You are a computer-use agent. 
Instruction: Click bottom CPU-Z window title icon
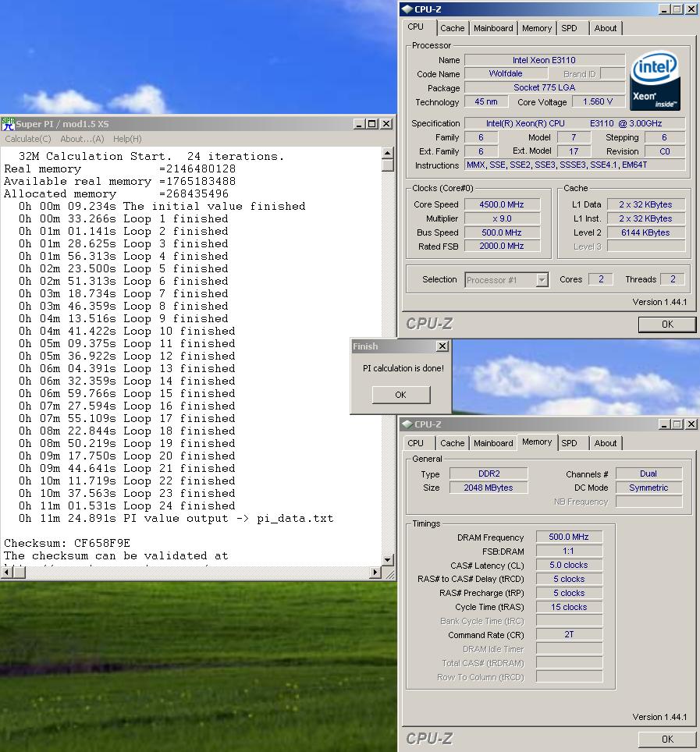(407, 424)
